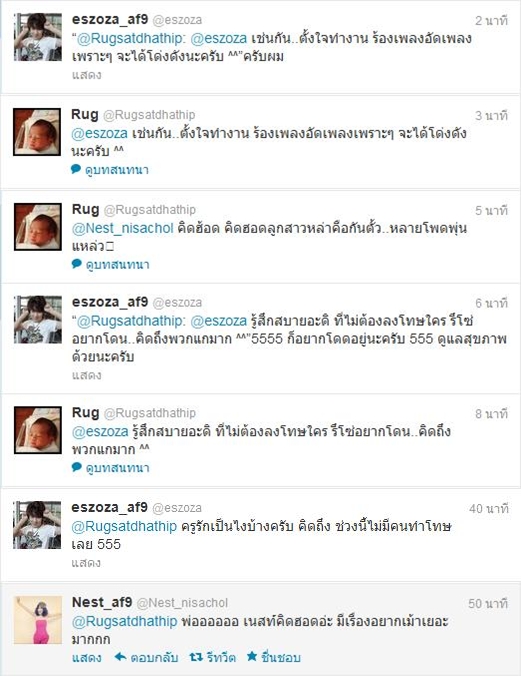Viewport: 521px width, 676px height.
Task: Expand the 40-minute eszoza_af9 tweet with แสดง
Action: pyautogui.click(x=86, y=563)
